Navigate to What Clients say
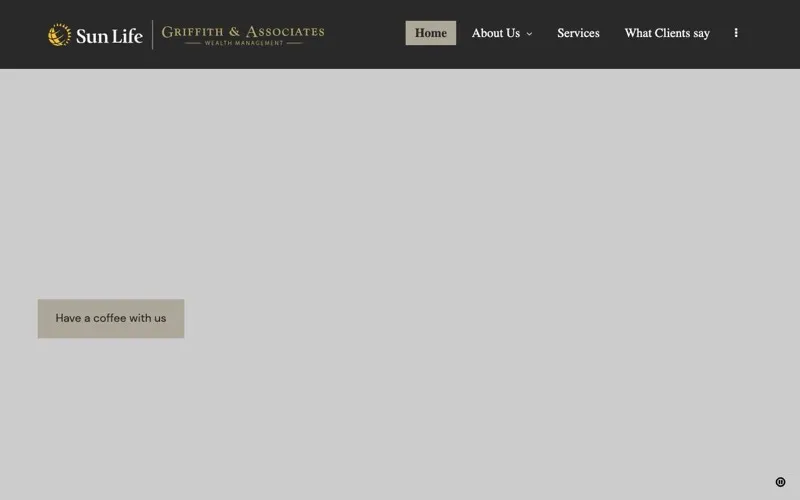Screen dimensions: 800x500 [x=667, y=33]
